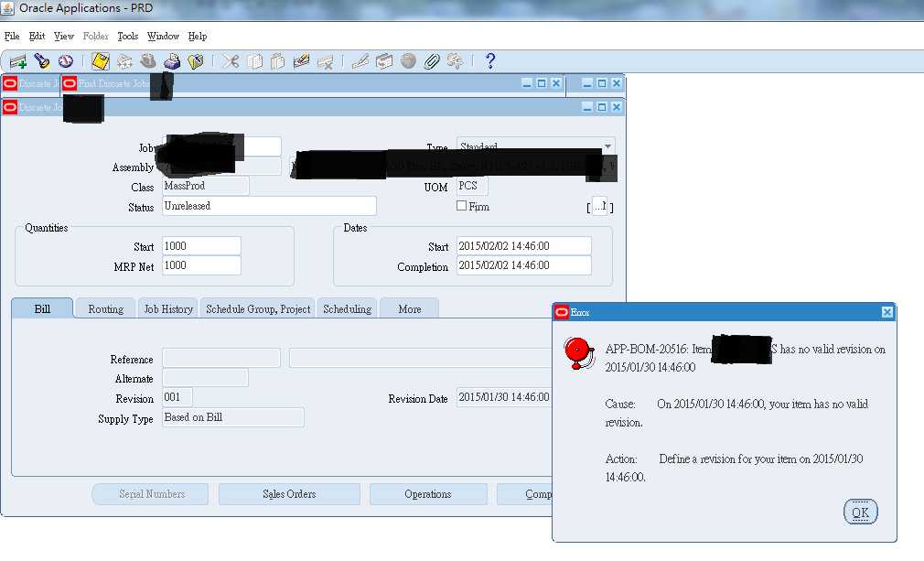Select the Bill tab
This screenshot has height=561, width=924.
[x=42, y=308]
